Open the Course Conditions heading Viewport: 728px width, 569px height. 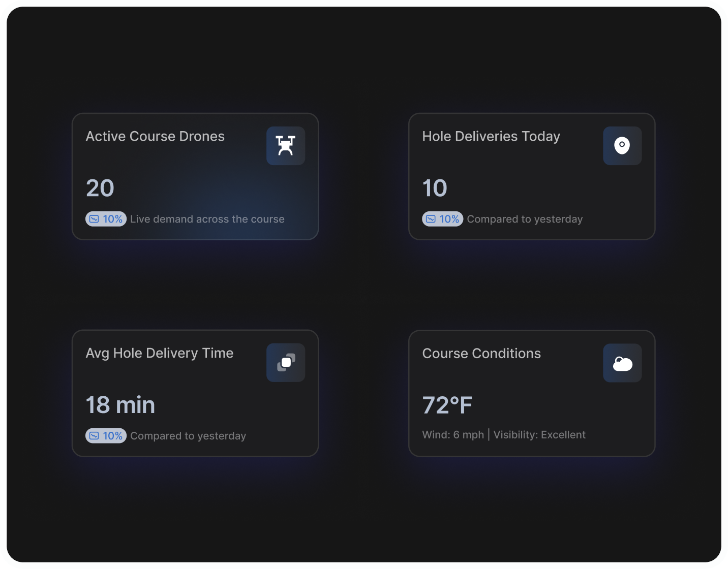pyautogui.click(x=481, y=354)
